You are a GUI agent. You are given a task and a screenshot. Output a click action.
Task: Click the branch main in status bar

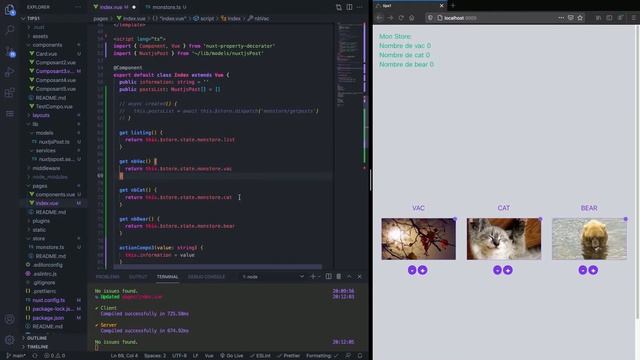point(16,356)
